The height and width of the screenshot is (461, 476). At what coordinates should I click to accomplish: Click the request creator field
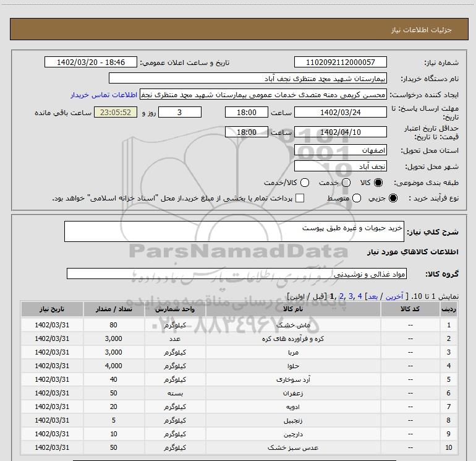click(263, 95)
